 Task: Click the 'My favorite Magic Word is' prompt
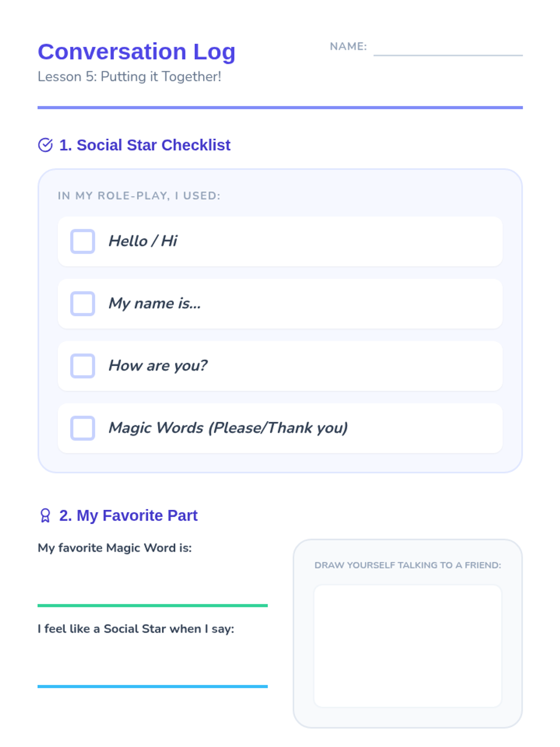coord(115,548)
